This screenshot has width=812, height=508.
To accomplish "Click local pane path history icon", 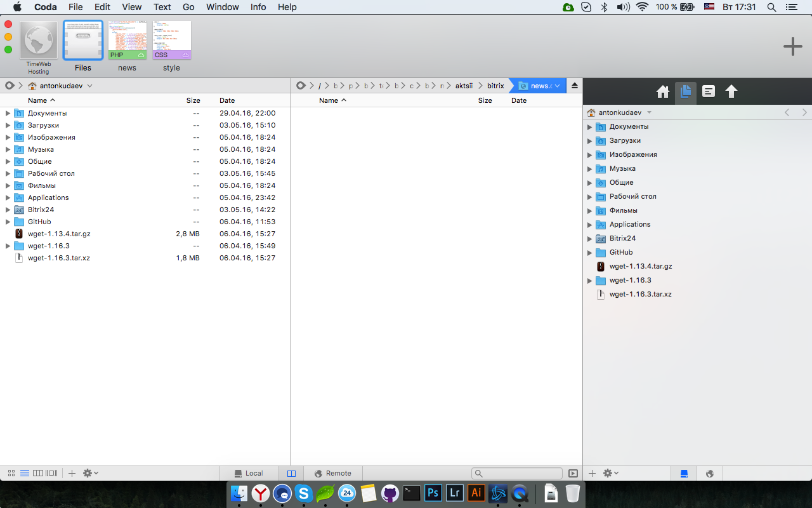I will point(10,86).
